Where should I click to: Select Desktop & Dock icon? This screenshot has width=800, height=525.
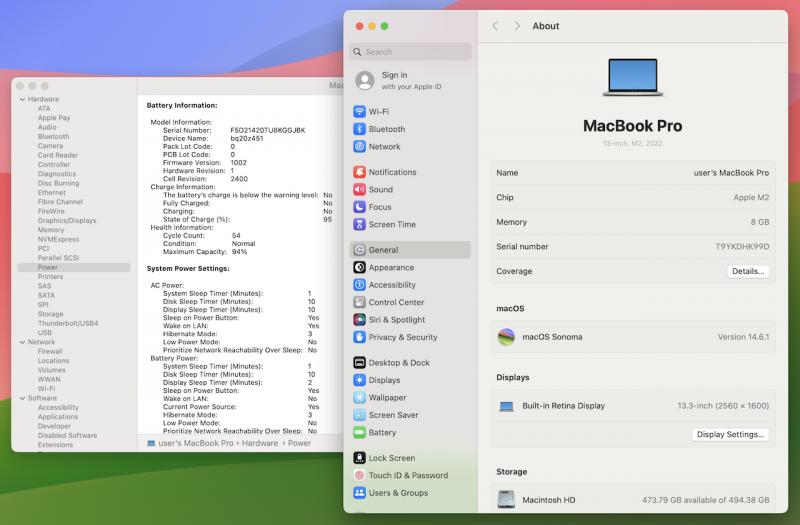359,362
